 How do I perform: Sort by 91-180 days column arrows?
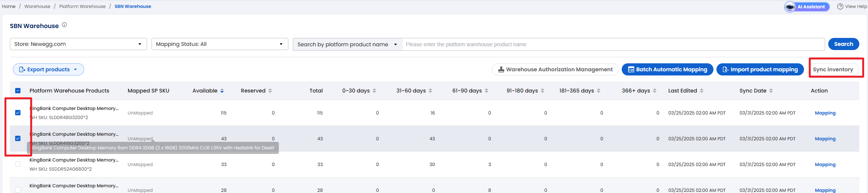pyautogui.click(x=543, y=91)
